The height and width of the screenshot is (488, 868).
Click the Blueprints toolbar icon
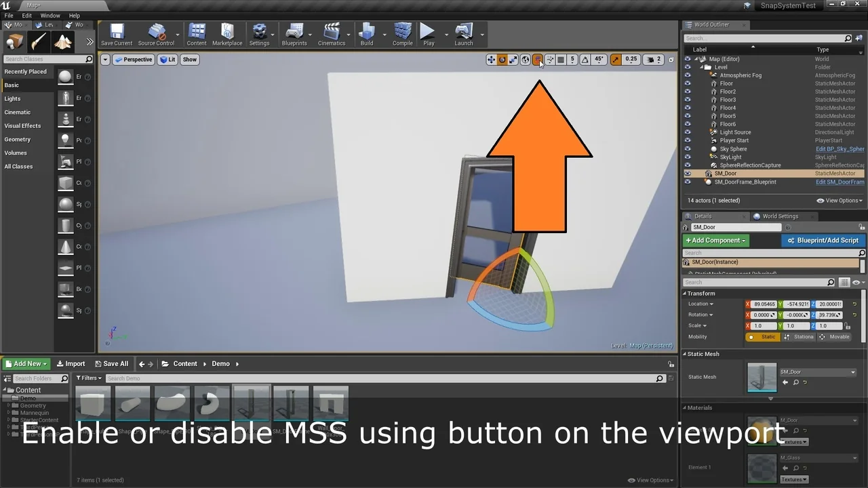(294, 34)
